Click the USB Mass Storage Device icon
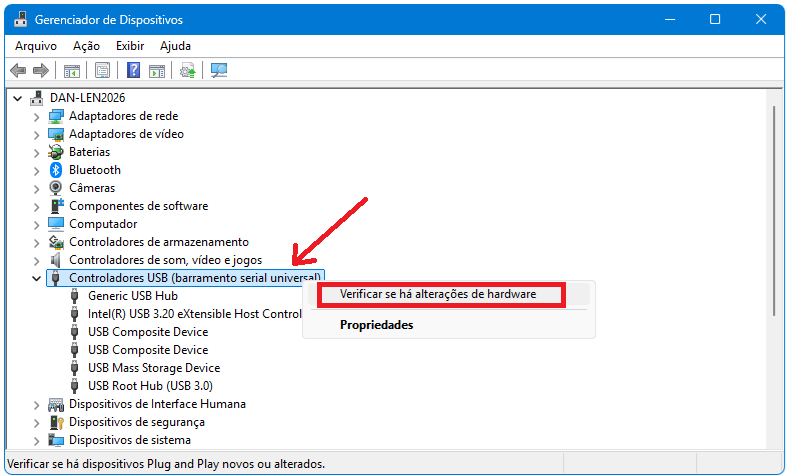The width and height of the screenshot is (786, 475). coord(75,368)
